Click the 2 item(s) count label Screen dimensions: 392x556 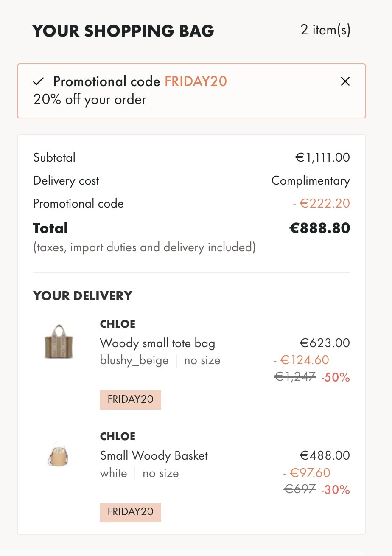click(325, 30)
